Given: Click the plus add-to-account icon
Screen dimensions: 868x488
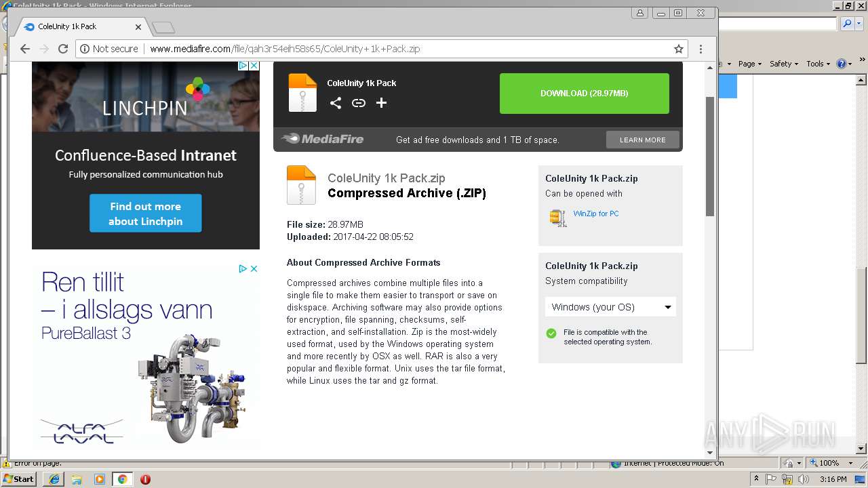Looking at the screenshot, I should pos(382,103).
